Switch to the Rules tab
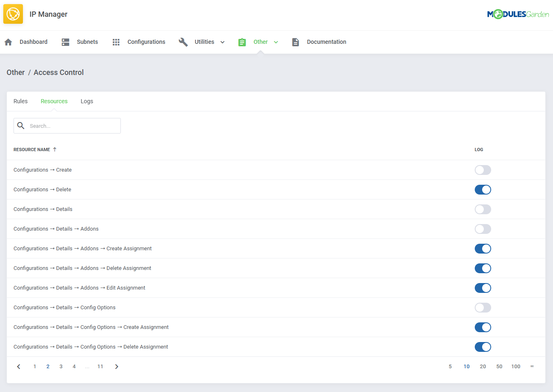 [x=20, y=101]
